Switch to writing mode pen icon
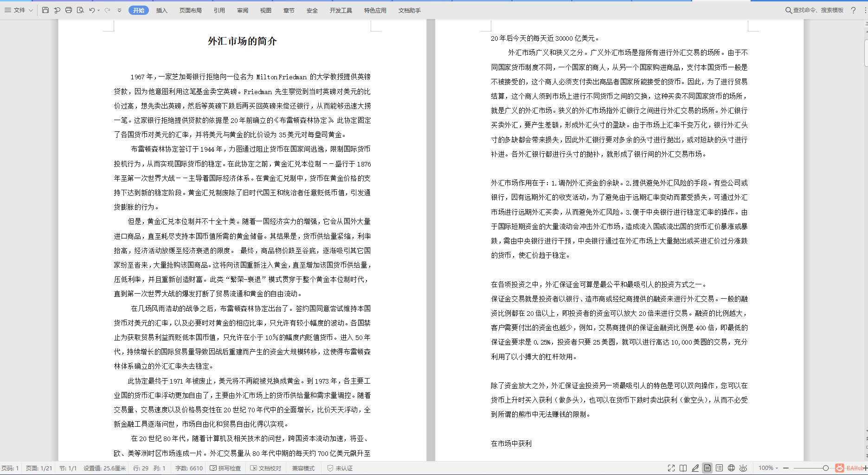Screen dimensions: 868x475 (x=695, y=468)
